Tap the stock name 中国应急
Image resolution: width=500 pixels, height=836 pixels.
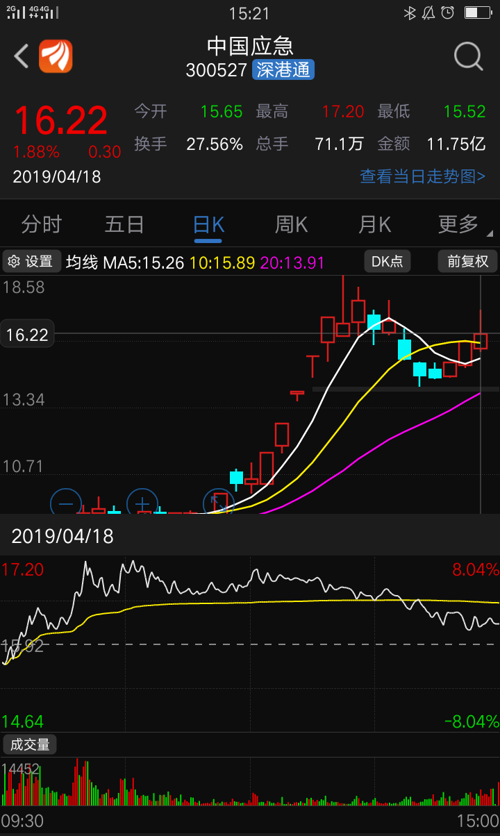(x=250, y=46)
